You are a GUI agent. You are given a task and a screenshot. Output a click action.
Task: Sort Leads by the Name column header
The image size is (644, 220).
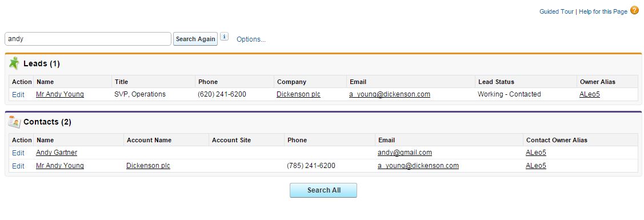tap(45, 82)
